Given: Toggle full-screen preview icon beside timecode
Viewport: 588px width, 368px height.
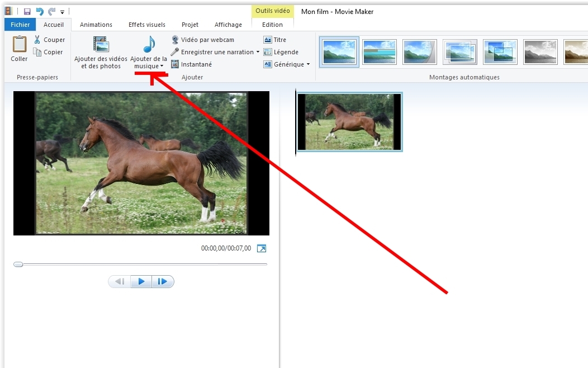Looking at the screenshot, I should [x=262, y=248].
